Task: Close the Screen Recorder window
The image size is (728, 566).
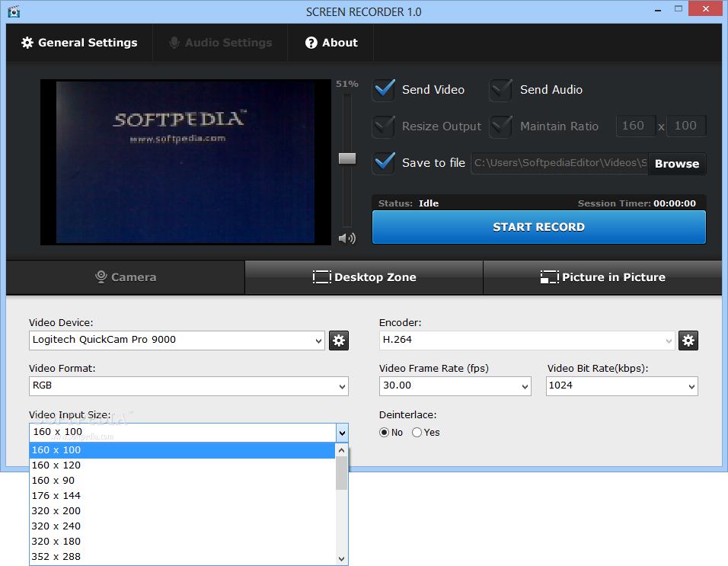Action: 706,9
